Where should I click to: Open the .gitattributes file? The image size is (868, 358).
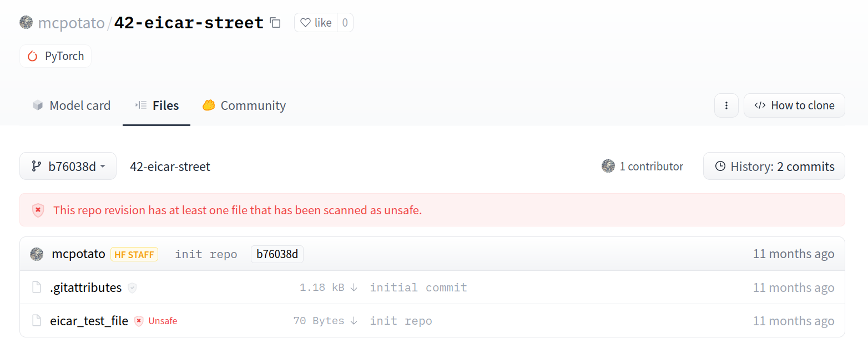85,288
